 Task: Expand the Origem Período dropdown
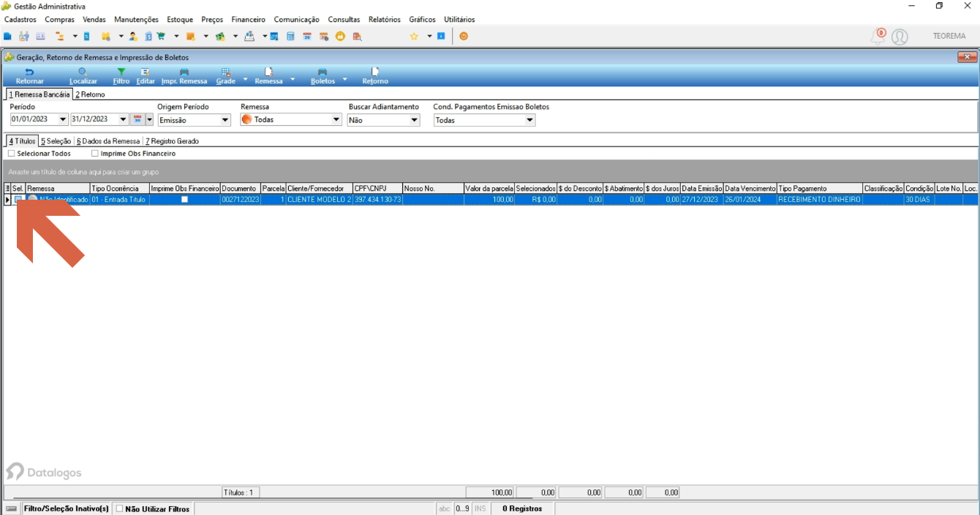(225, 120)
